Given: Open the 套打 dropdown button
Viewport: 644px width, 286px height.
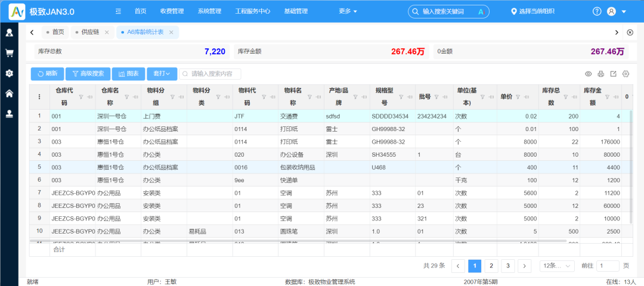Looking at the screenshot, I should click(162, 74).
